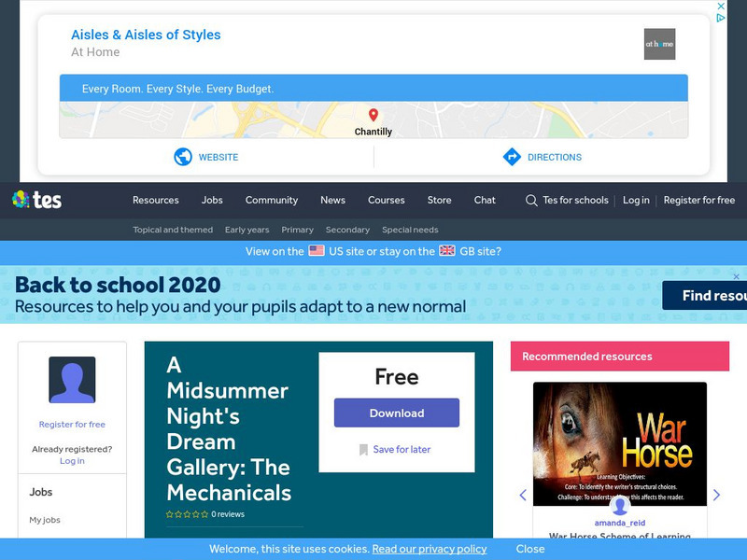Close the cookie notice
The image size is (747, 560).
[x=530, y=549]
